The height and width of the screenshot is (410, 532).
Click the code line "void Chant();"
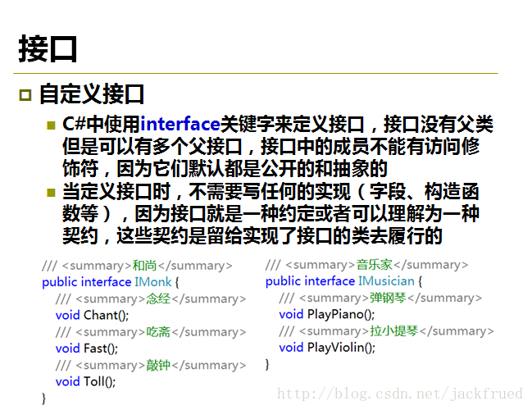[93, 316]
